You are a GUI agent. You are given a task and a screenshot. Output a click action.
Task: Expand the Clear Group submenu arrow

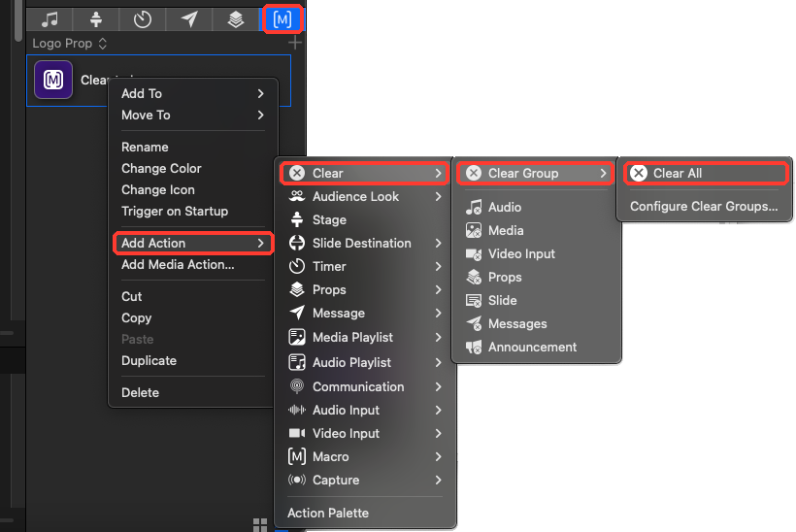pyautogui.click(x=603, y=173)
